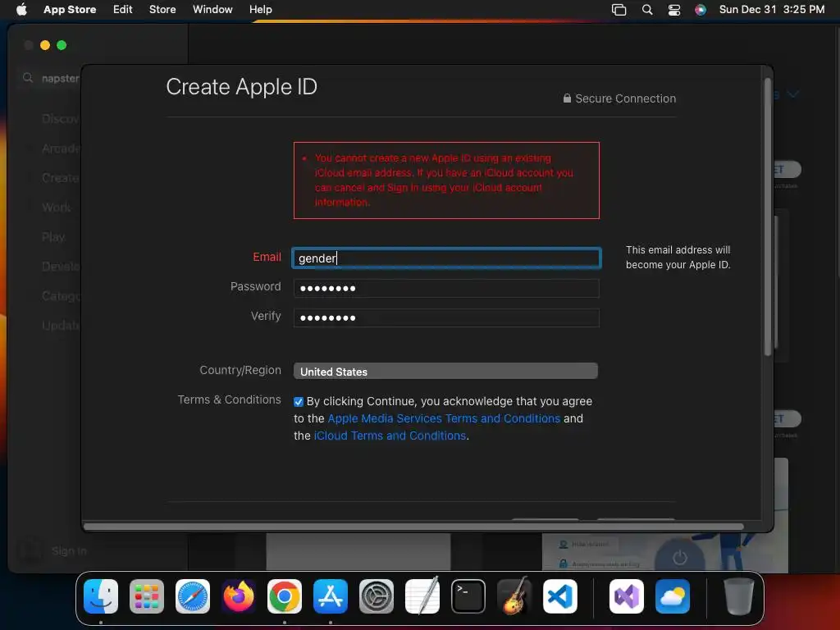The image size is (840, 630).
Task: Click the Email input field
Action: tap(446, 258)
